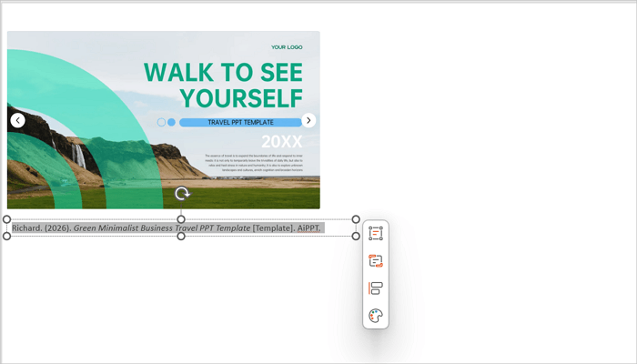The width and height of the screenshot is (637, 364).
Task: Click the filled blue dot beside the banner
Action: [x=171, y=122]
